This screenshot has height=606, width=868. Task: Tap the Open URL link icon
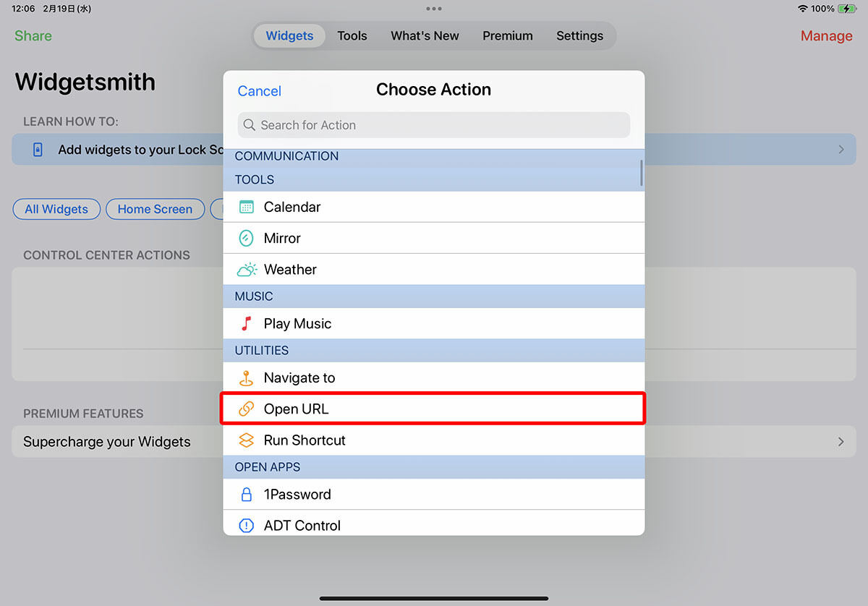(246, 409)
